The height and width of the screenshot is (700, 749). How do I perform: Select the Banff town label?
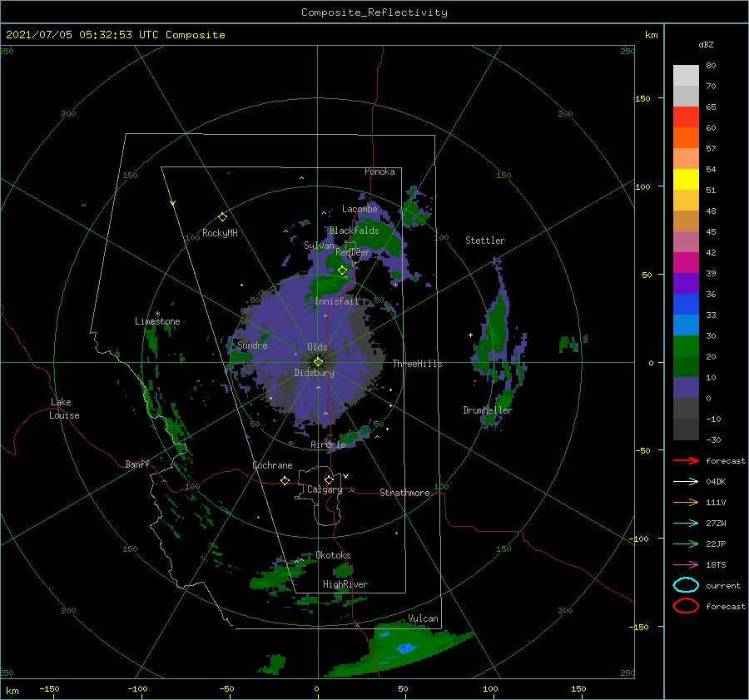[x=137, y=464]
